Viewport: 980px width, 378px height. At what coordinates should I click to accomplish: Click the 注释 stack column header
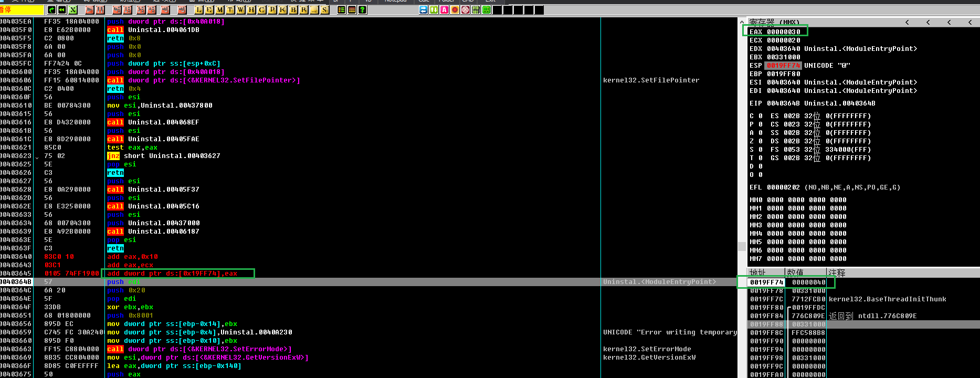pos(903,272)
